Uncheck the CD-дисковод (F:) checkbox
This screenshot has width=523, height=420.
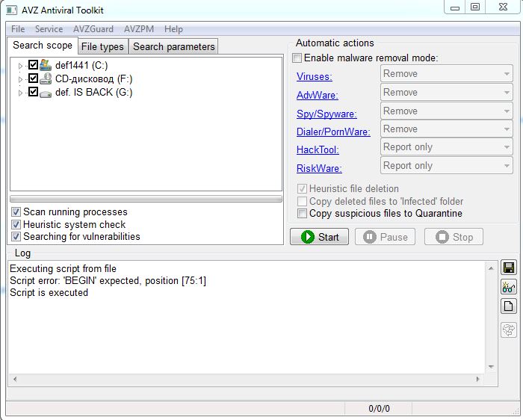tap(33, 78)
